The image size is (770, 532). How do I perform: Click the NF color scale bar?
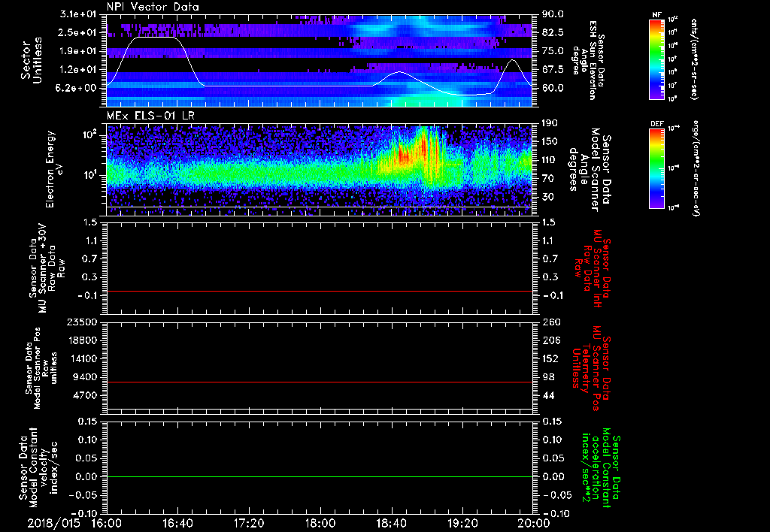(x=656, y=59)
